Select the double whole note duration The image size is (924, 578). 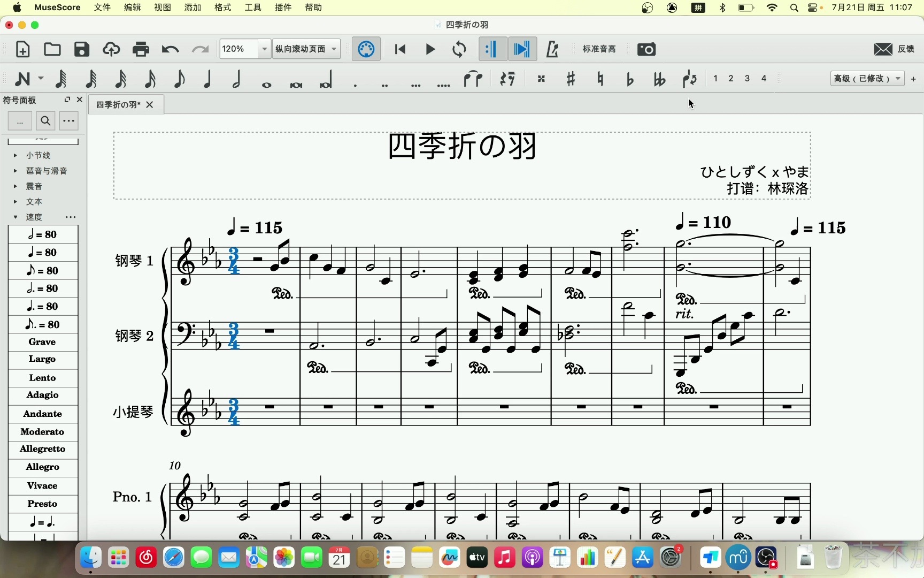click(296, 85)
